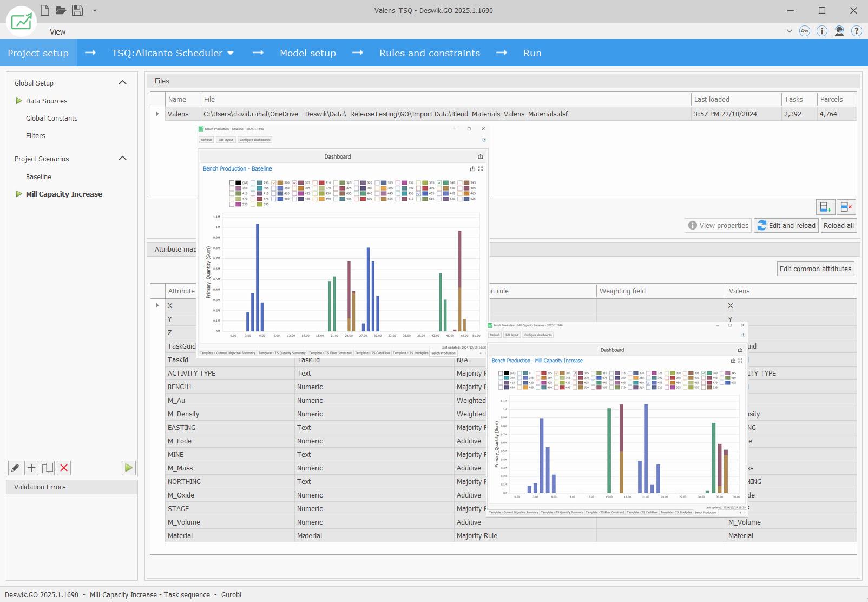Screen dimensions: 868x602
Task: Uncheck the 455 checkbox in the Mill Capacity Increase legend
Action: (x=648, y=383)
